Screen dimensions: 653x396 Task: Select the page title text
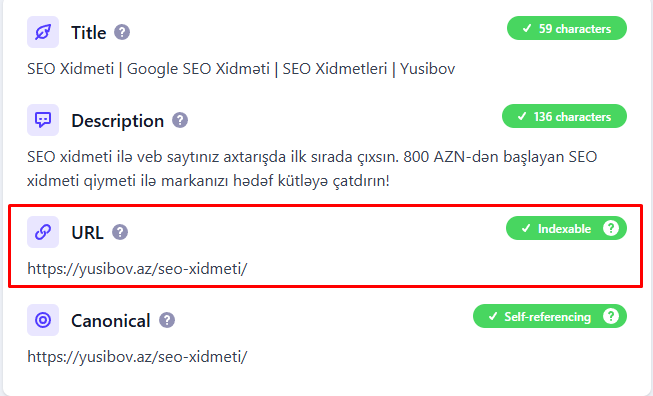241,69
